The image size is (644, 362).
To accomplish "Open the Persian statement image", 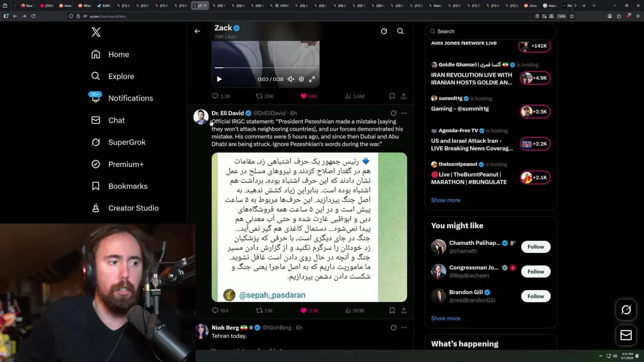I will click(x=309, y=227).
